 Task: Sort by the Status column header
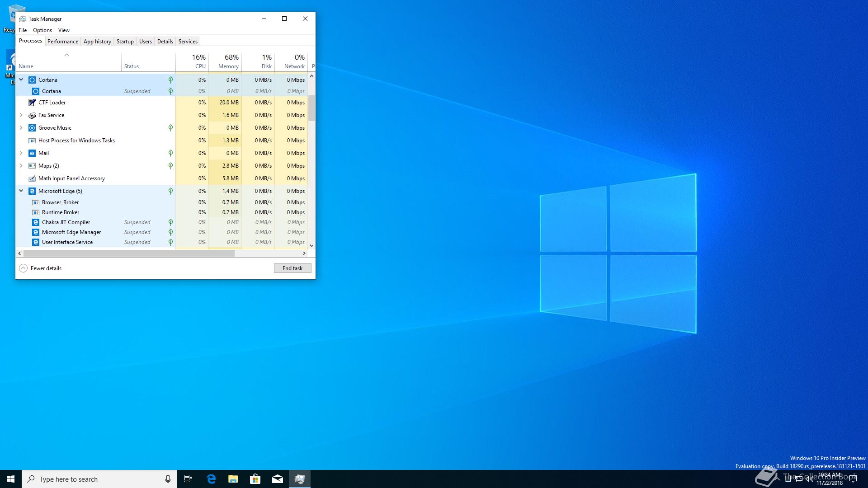point(148,62)
